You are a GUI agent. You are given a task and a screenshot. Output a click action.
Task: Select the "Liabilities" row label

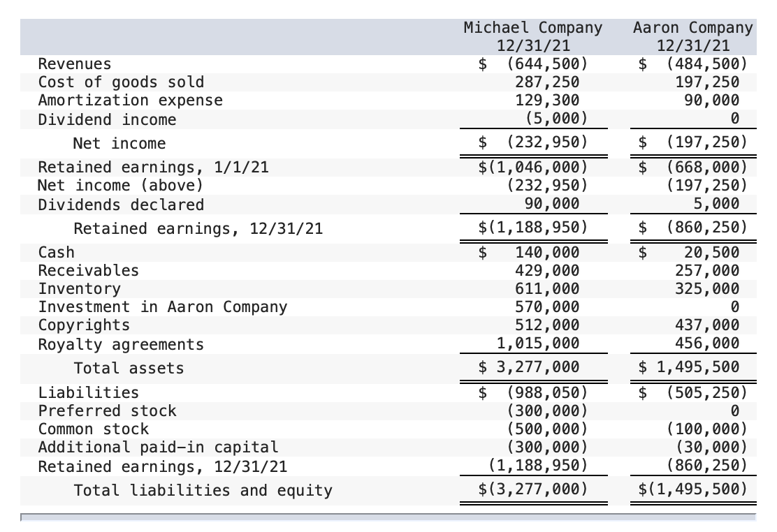click(x=89, y=393)
